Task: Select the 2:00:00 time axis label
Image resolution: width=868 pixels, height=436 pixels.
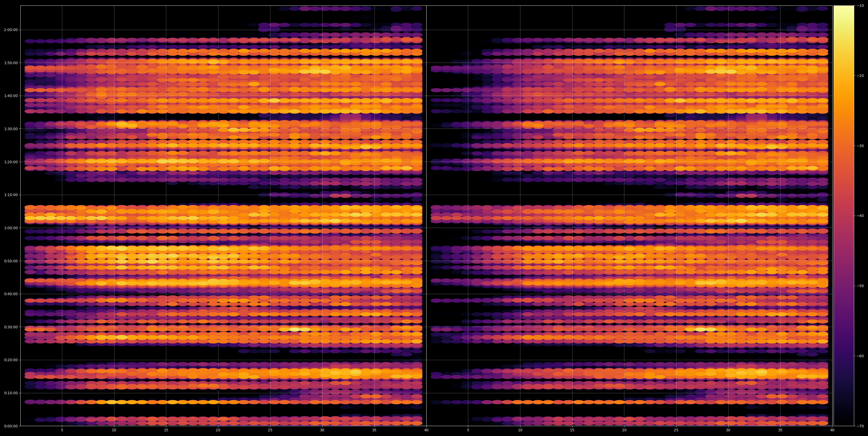Action: tap(11, 30)
